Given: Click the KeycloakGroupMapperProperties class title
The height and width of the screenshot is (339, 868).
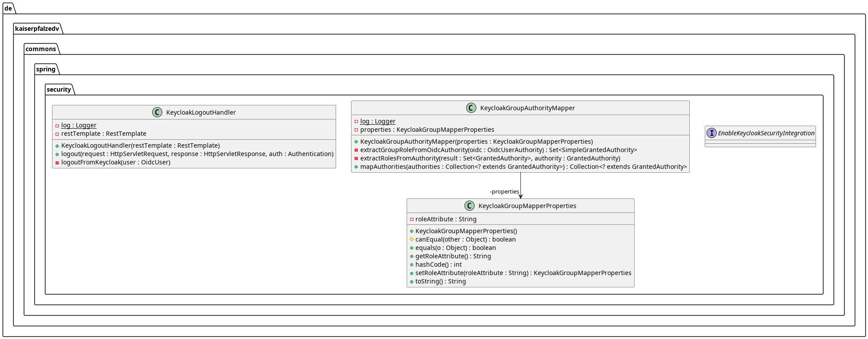Looking at the screenshot, I should point(528,206).
